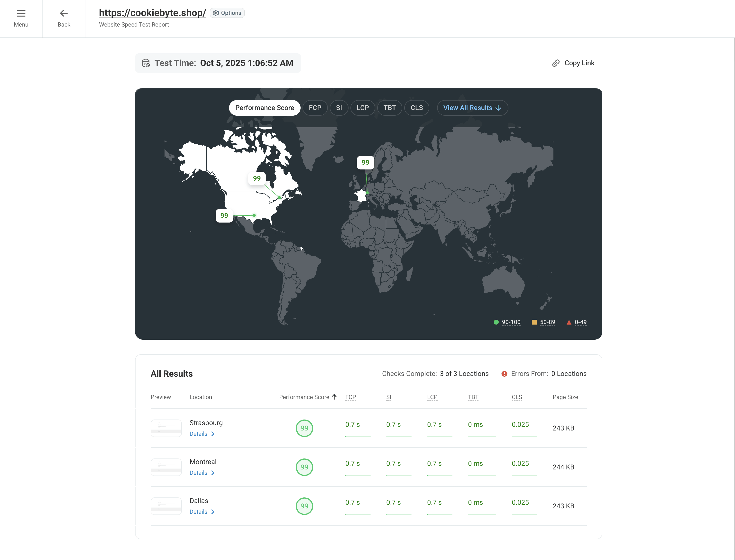Open the cookiebyte.shop URL link

point(152,13)
